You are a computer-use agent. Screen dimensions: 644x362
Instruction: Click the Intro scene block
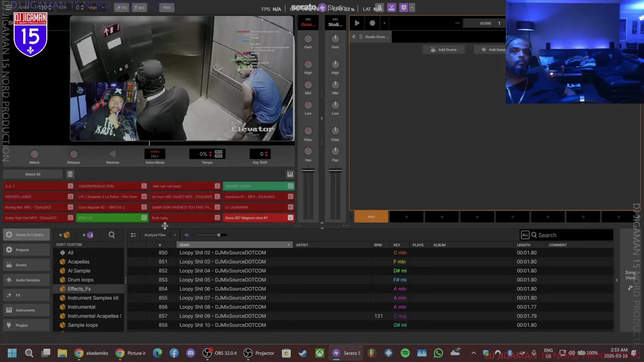coord(371,217)
